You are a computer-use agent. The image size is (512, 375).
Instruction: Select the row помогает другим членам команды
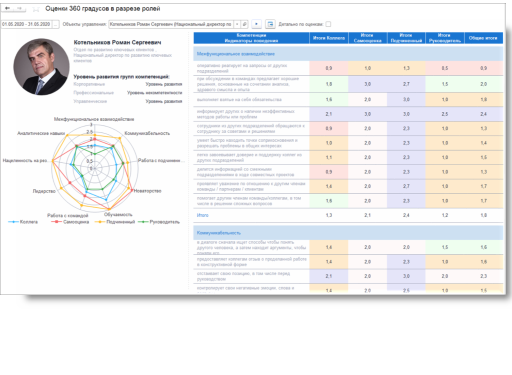pyautogui.click(x=348, y=201)
